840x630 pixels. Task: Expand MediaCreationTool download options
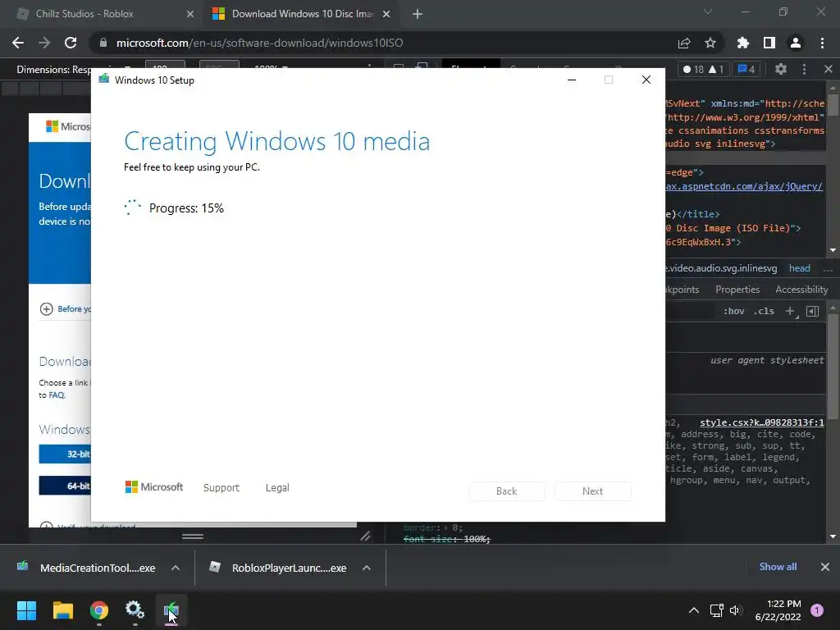click(x=176, y=568)
